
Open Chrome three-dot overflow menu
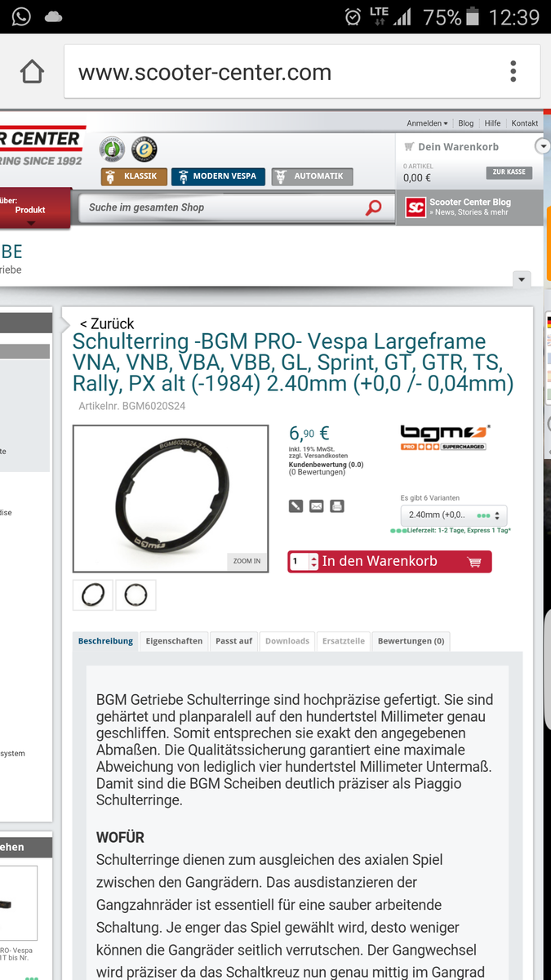(513, 72)
